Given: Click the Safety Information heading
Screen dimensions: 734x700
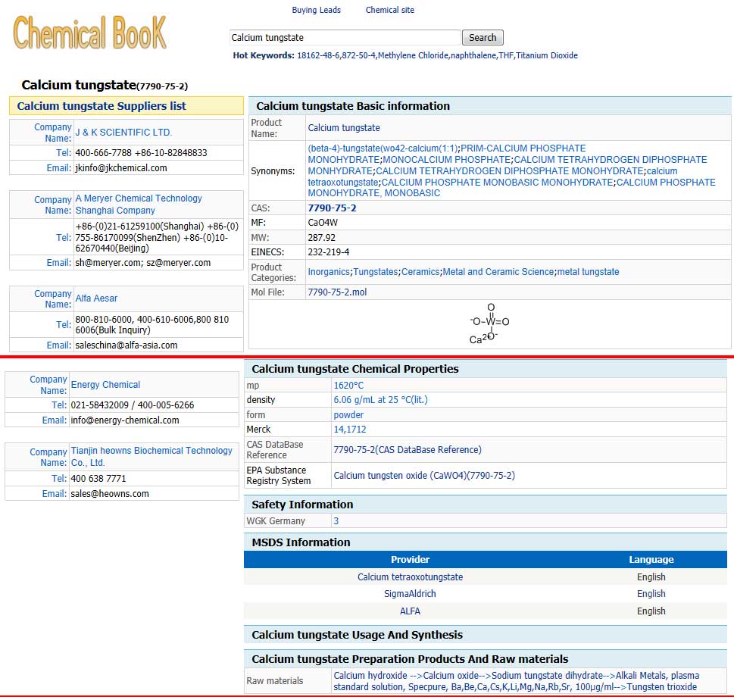Looking at the screenshot, I should [302, 505].
